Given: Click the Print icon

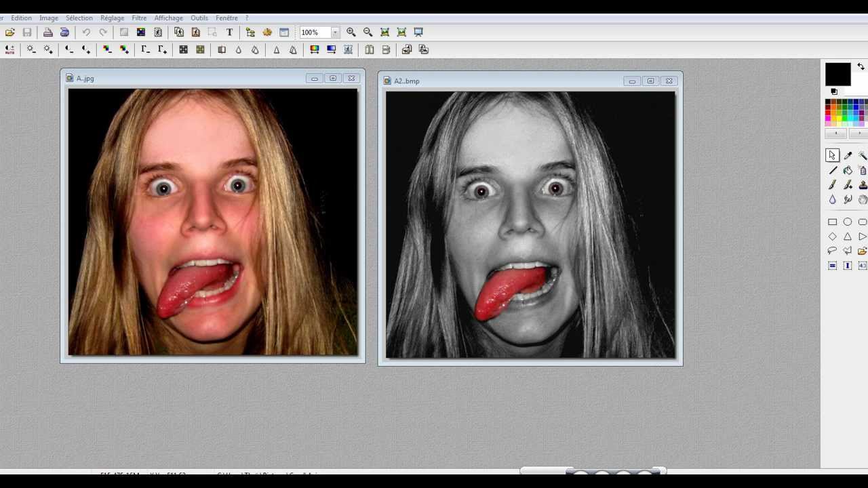Looking at the screenshot, I should (x=47, y=32).
